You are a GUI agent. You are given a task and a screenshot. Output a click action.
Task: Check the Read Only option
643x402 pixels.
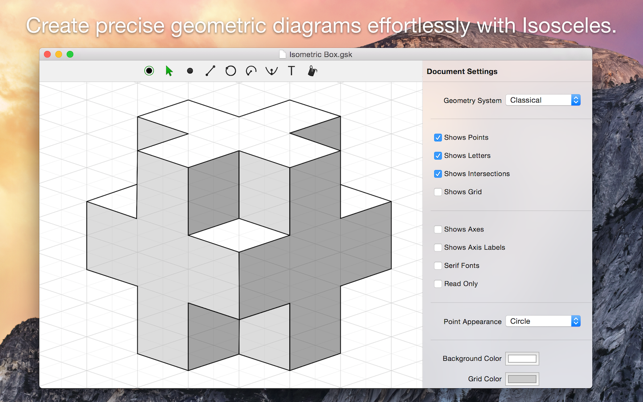coord(438,283)
